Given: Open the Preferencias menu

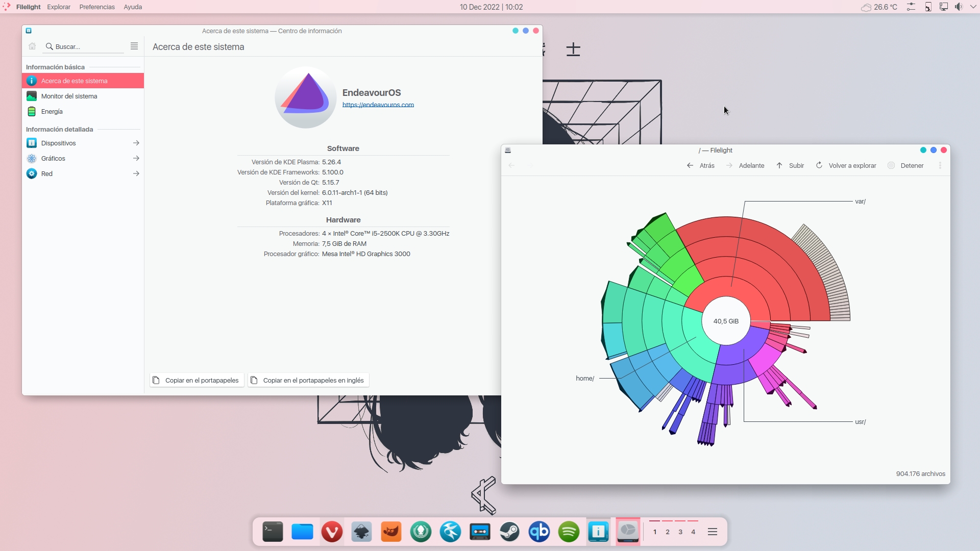Looking at the screenshot, I should 97,7.
